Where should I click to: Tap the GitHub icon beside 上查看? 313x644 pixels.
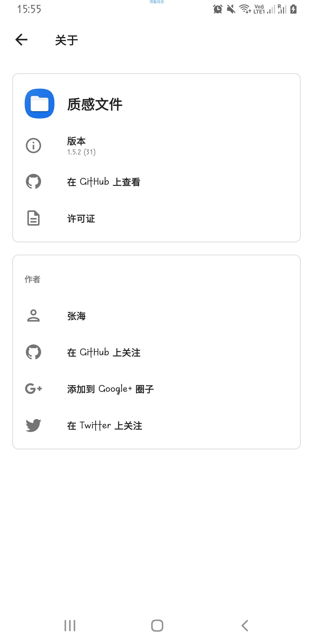[x=33, y=181]
